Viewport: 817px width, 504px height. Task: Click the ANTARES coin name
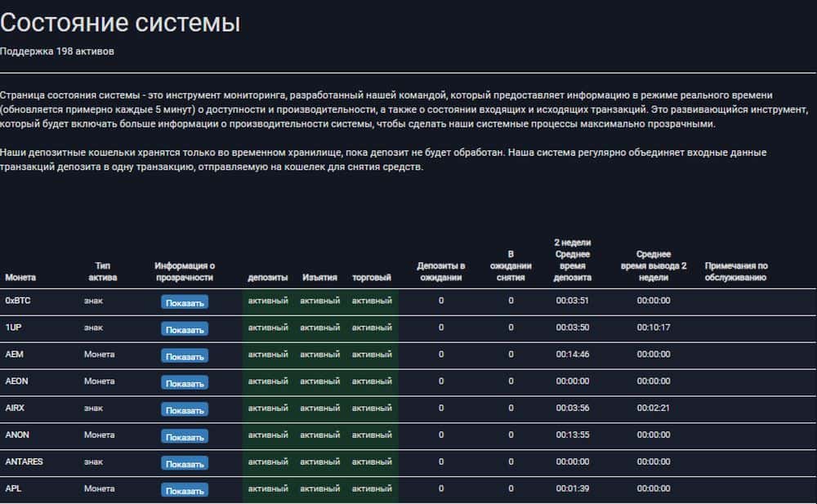tap(25, 462)
